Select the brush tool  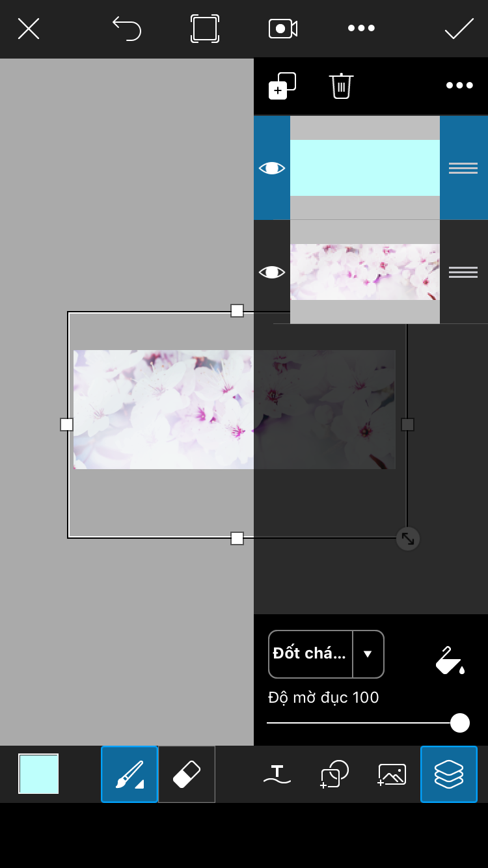(x=129, y=774)
